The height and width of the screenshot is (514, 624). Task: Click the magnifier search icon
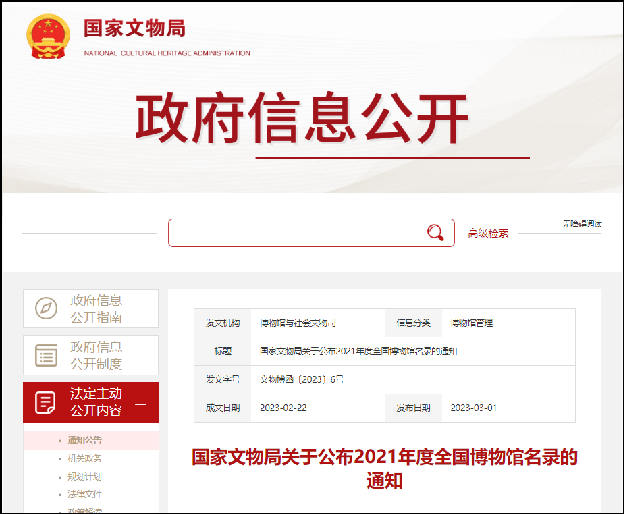[435, 233]
